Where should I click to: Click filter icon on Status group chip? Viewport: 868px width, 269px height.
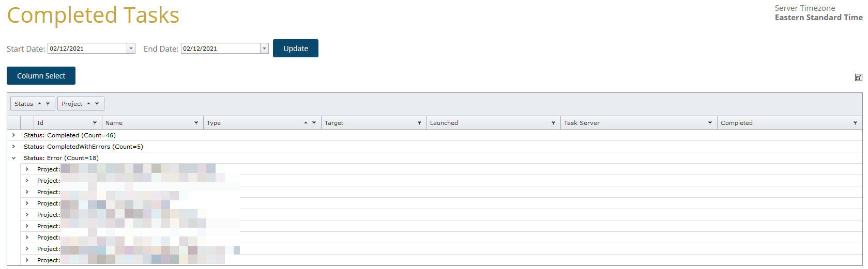tap(48, 104)
